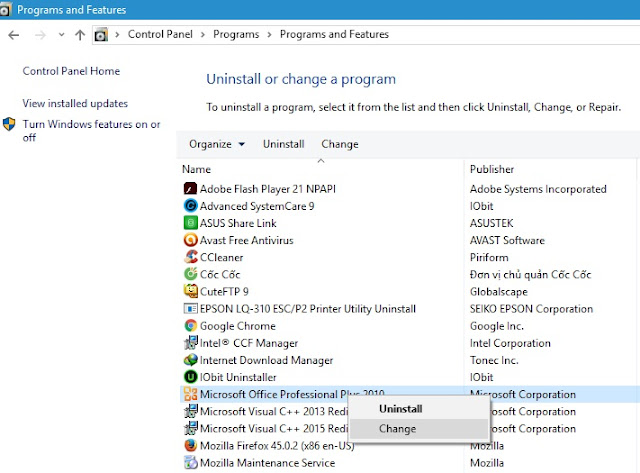Image resolution: width=640 pixels, height=473 pixels.
Task: Select Mozilla Firefox 45.0.2 entry
Action: [x=277, y=446]
